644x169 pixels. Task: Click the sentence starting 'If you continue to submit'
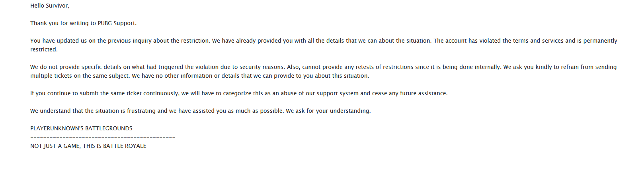tap(239, 93)
